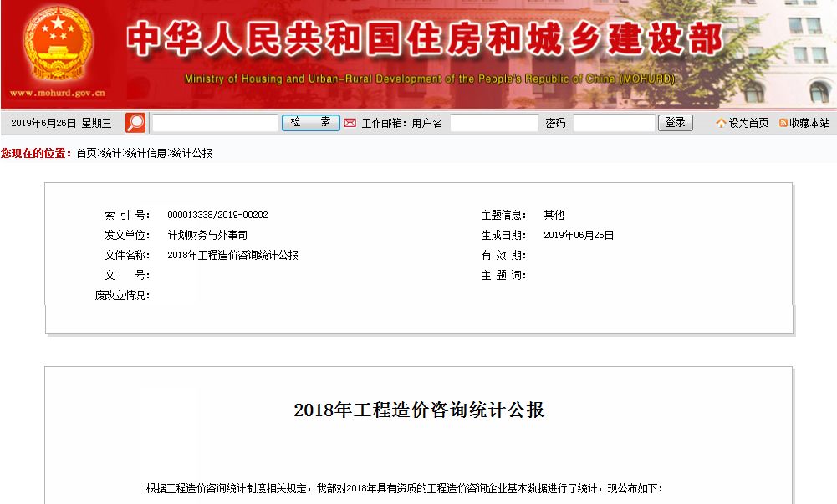The image size is (837, 504).
Task: Click the 有效期 label
Action: click(503, 256)
